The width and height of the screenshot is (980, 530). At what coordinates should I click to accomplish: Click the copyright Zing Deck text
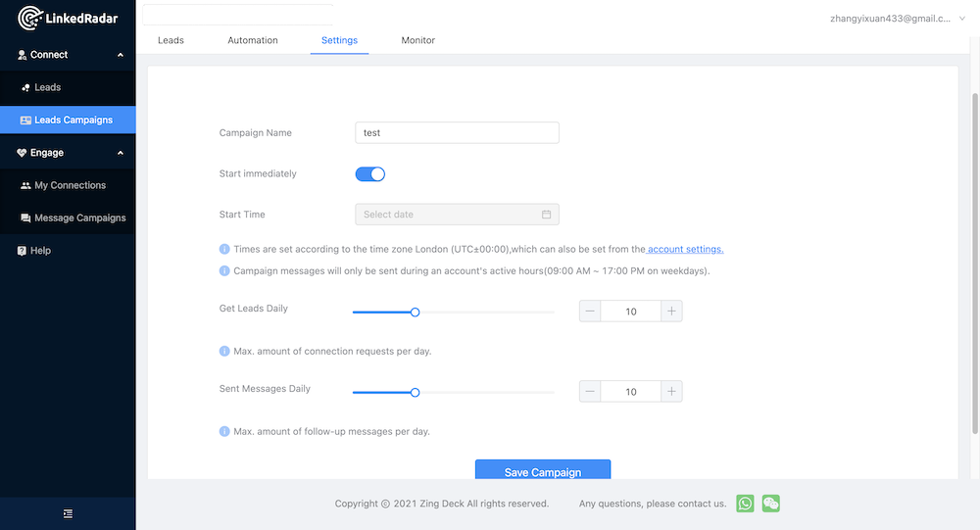[x=441, y=504]
